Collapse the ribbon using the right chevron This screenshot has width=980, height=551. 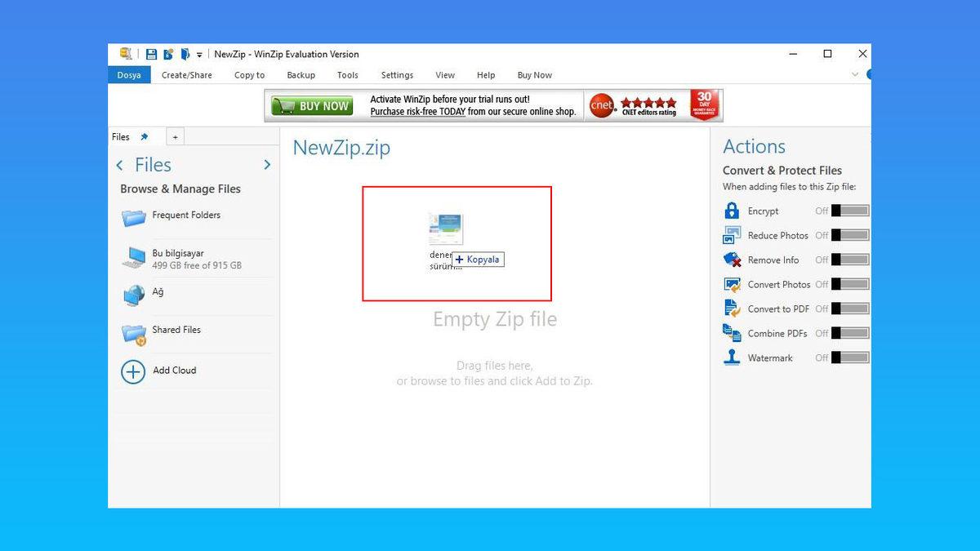click(854, 74)
